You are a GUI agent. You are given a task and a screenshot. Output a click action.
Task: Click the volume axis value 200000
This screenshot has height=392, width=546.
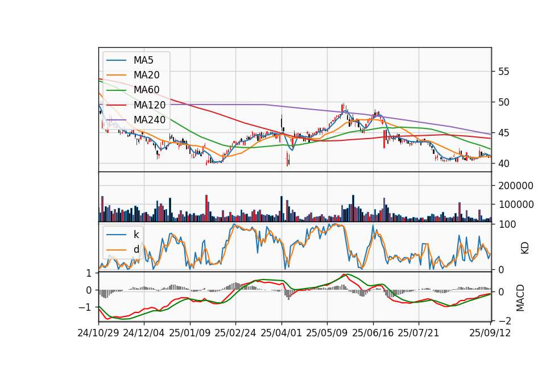coord(516,186)
